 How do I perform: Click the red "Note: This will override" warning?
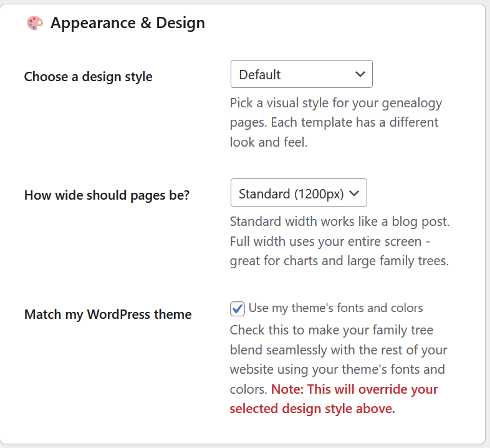pos(354,389)
